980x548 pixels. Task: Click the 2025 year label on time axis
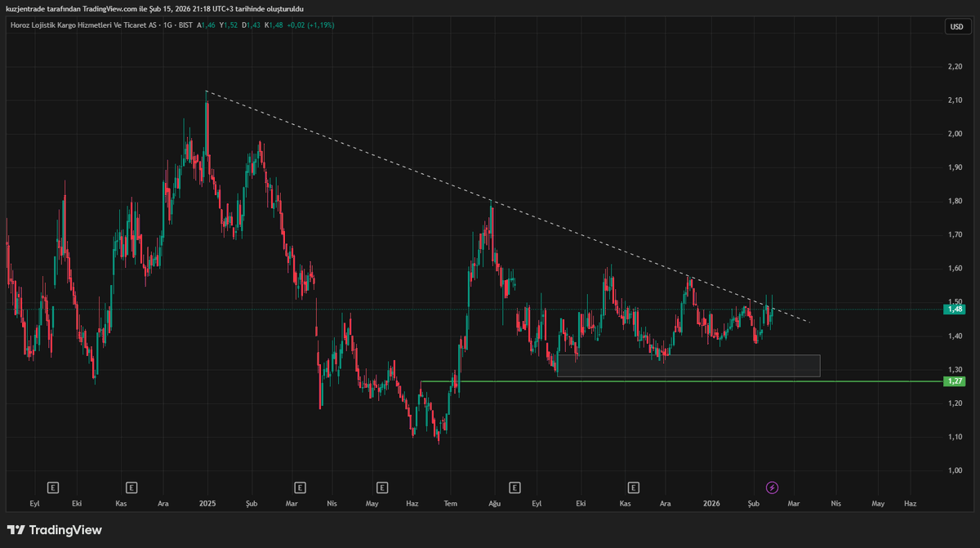click(207, 504)
